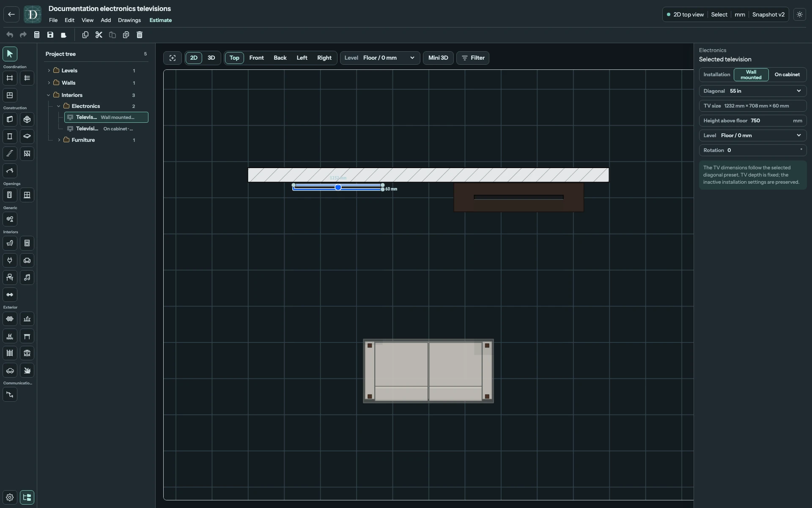The height and width of the screenshot is (508, 812).
Task: Collapse the Electronics folder
Action: 59,106
